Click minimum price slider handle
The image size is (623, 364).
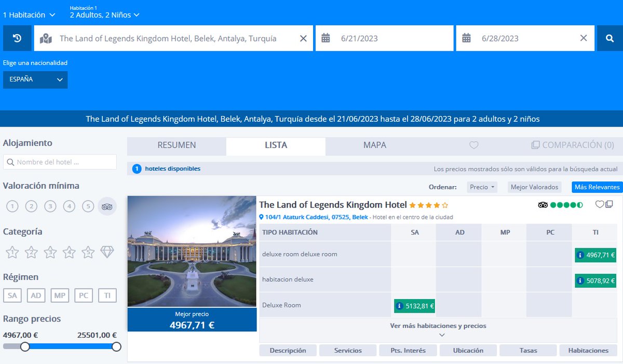[24, 347]
